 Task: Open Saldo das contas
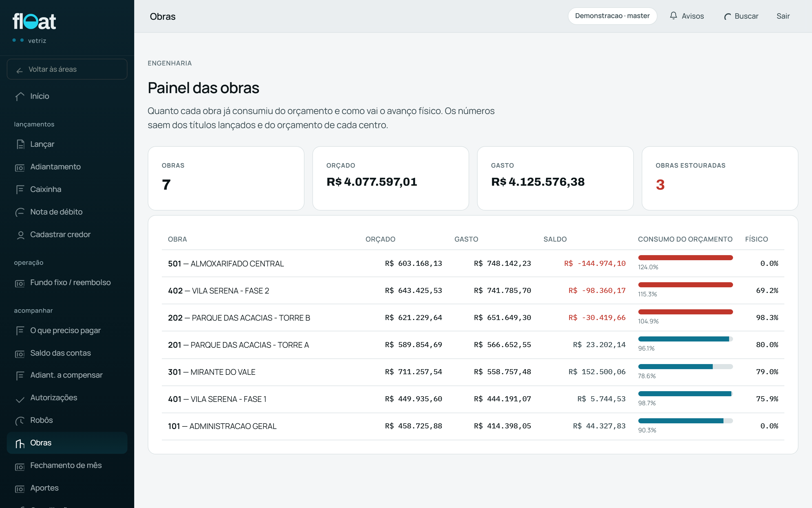[x=67, y=353]
